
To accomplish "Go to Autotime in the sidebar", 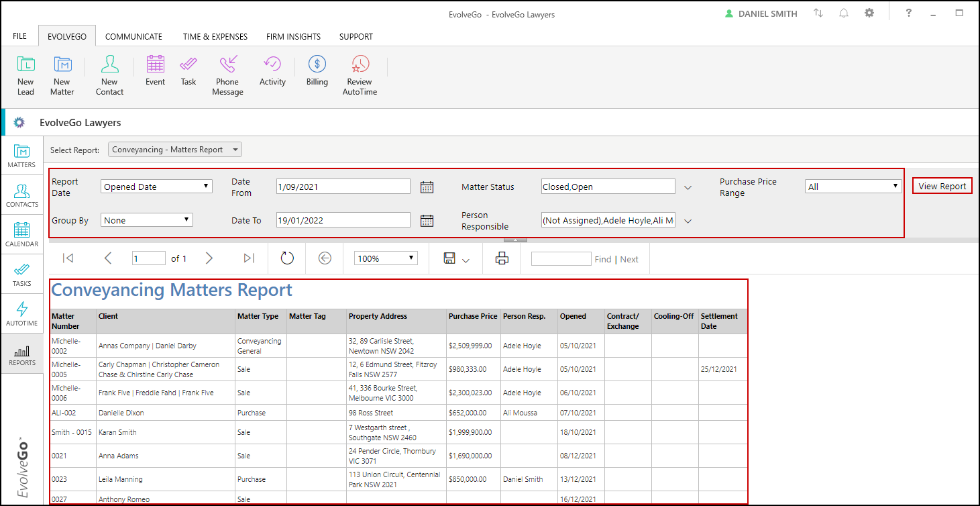I will [x=22, y=313].
